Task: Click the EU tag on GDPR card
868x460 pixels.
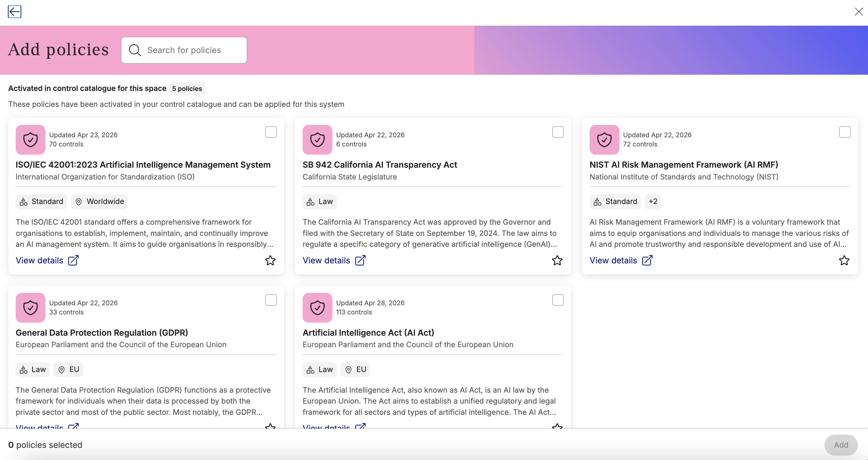Action: click(x=68, y=370)
